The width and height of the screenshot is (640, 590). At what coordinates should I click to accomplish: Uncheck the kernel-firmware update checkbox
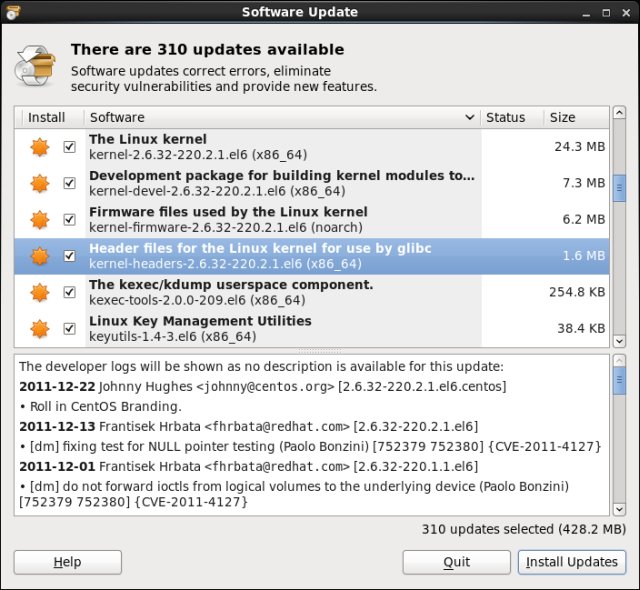tap(69, 220)
